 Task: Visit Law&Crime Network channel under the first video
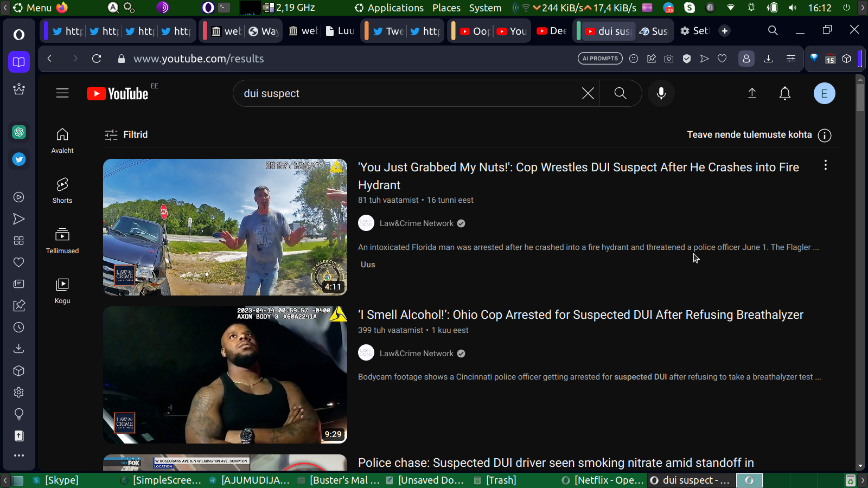pyautogui.click(x=416, y=223)
